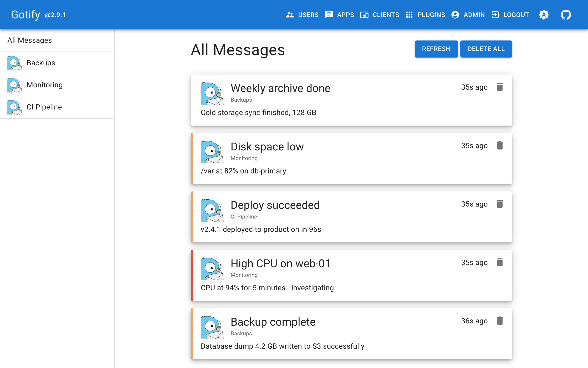Click the Gotify logo title
Viewport: 588px width, 368px height.
pos(25,15)
